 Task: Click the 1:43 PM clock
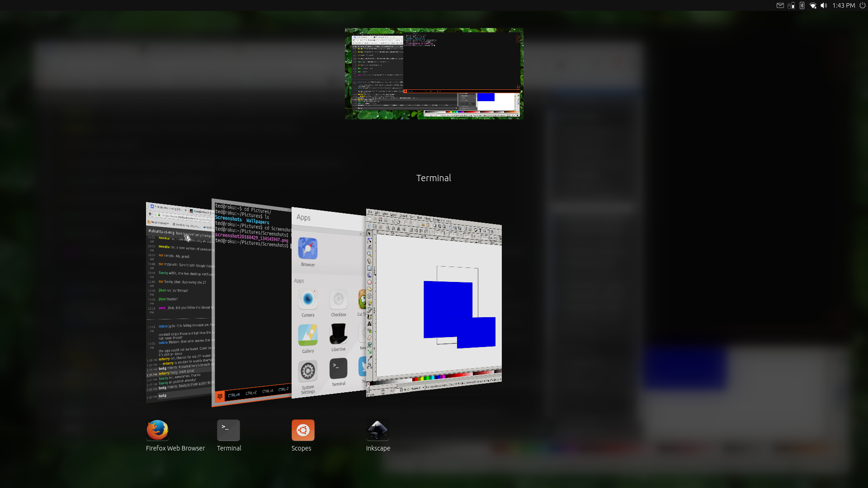pyautogui.click(x=844, y=5)
